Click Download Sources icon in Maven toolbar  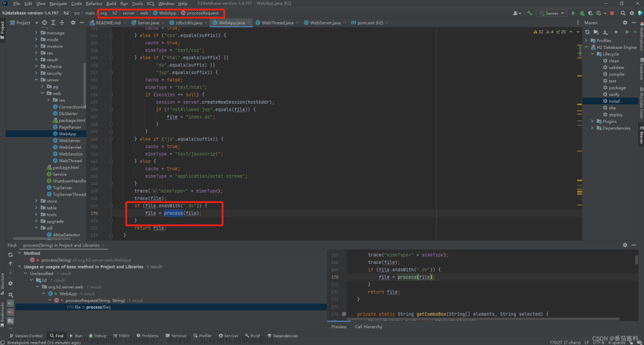point(605,32)
